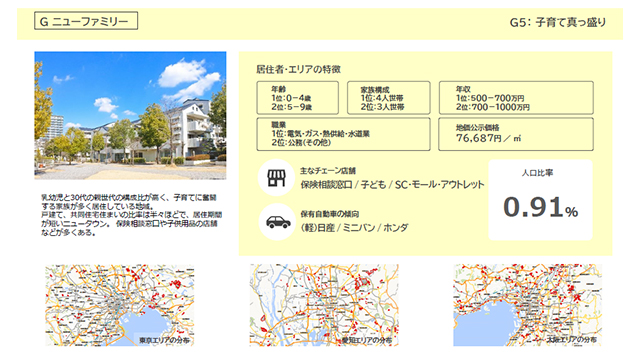640x360 pixels.
Task: Click the G5: 子育て真っ盛り heading
Action: 558,22
